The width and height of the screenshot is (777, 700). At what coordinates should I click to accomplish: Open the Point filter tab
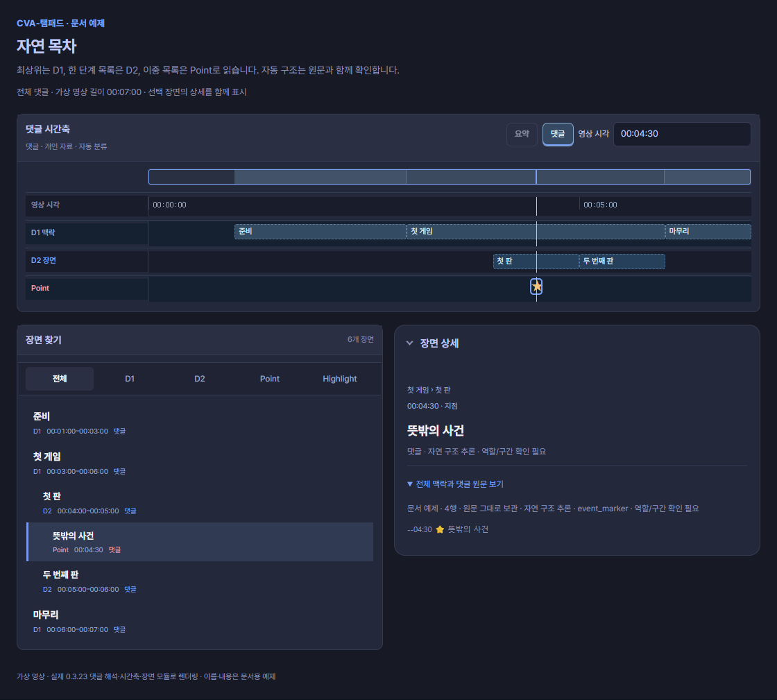(x=270, y=379)
